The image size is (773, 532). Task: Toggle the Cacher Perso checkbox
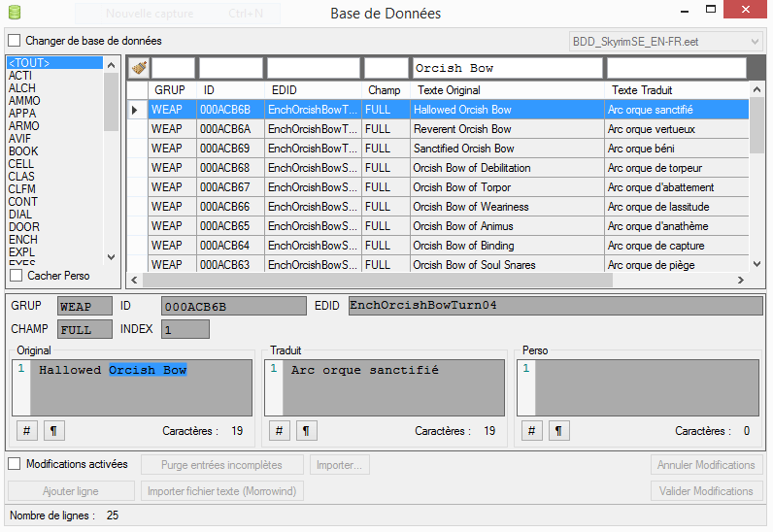click(x=15, y=276)
